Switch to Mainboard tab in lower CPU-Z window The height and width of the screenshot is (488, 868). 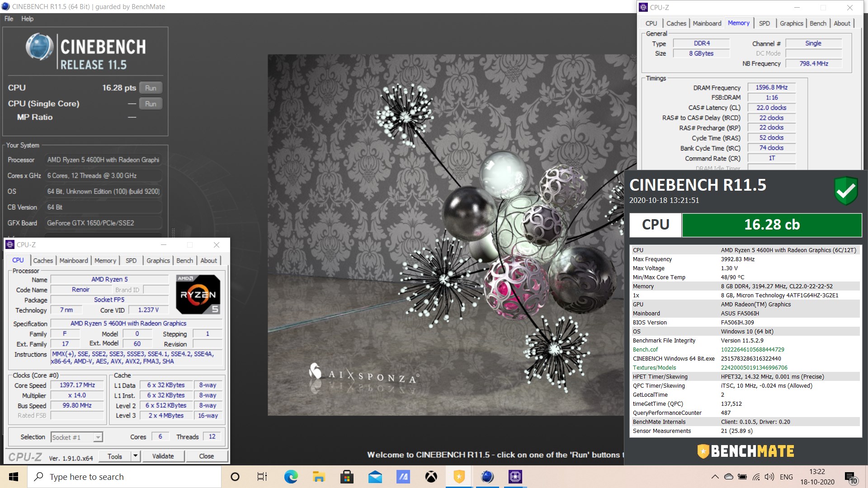coord(74,261)
